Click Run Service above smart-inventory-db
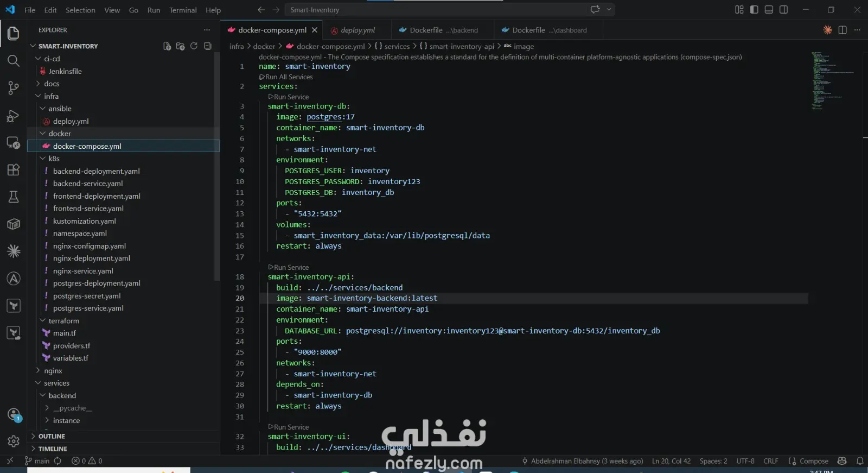This screenshot has width=868, height=473. [x=289, y=97]
